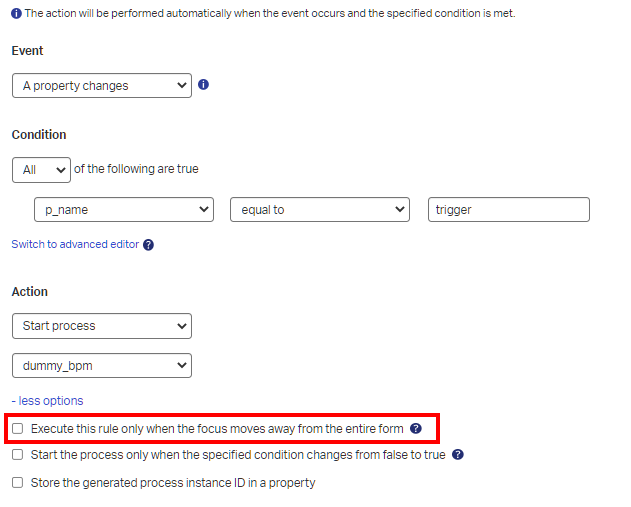
Task: Click help icon for focus-moves-away option
Action: pyautogui.click(x=416, y=429)
